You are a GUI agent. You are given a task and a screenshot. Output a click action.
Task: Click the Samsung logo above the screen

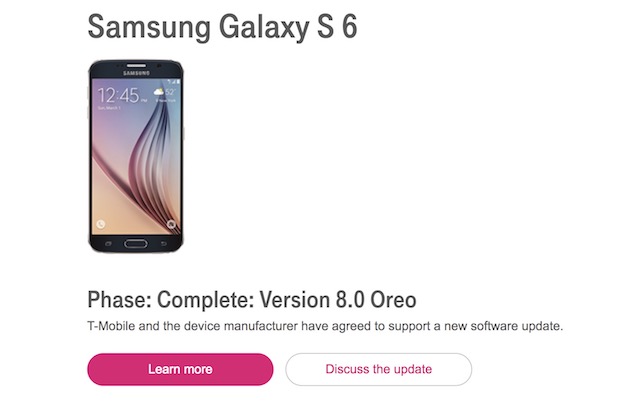[136, 73]
